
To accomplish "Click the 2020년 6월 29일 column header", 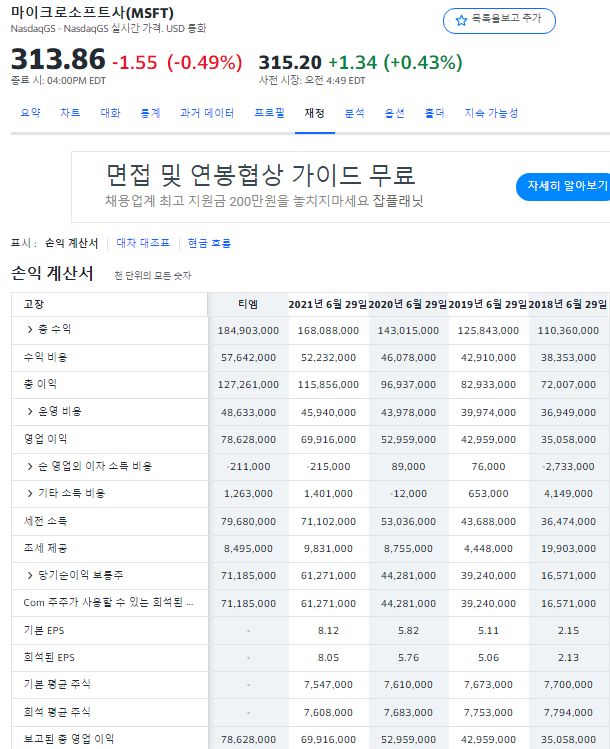I will pyautogui.click(x=408, y=304).
